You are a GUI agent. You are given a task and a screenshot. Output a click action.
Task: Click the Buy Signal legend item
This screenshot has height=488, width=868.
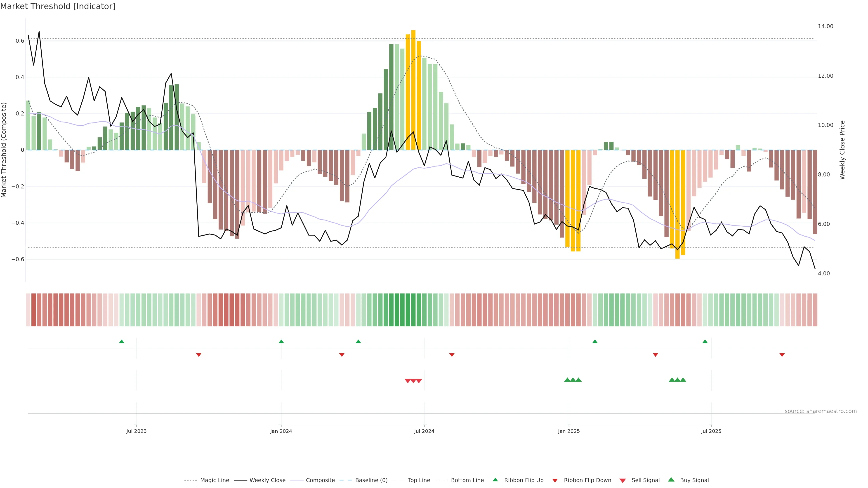tap(694, 480)
